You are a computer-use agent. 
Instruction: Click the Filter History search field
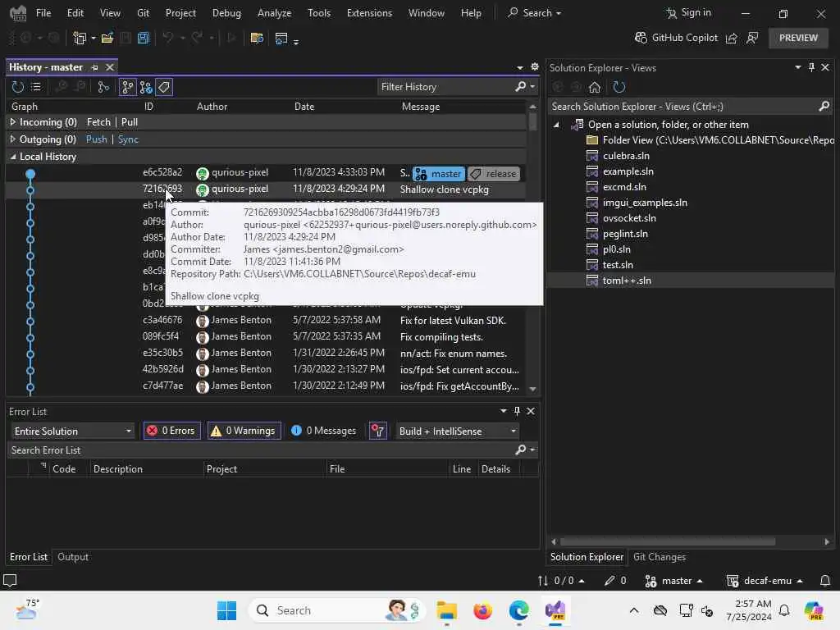click(445, 87)
